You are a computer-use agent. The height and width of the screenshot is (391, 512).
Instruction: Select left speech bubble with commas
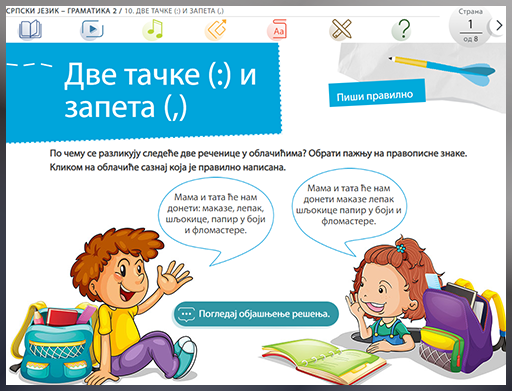point(216,213)
